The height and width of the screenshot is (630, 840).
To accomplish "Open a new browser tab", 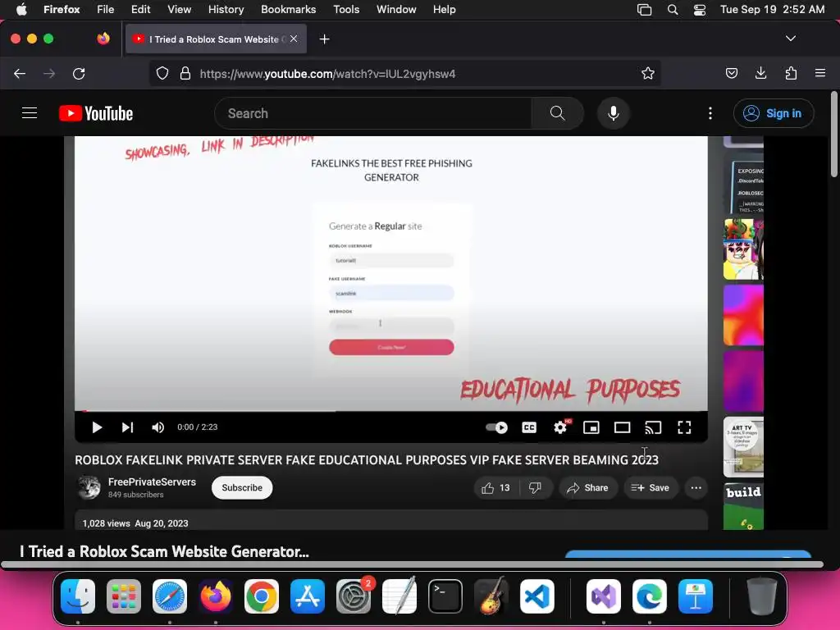I will pyautogui.click(x=324, y=39).
